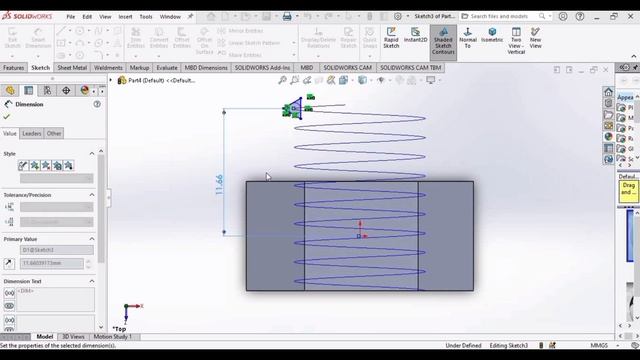
Task: Open Home icon in the task pane
Action: 608,91
